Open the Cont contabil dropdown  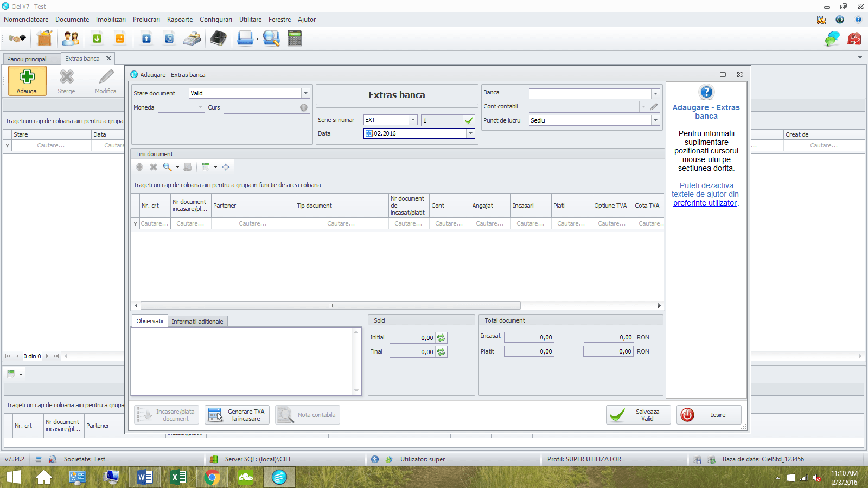(643, 107)
